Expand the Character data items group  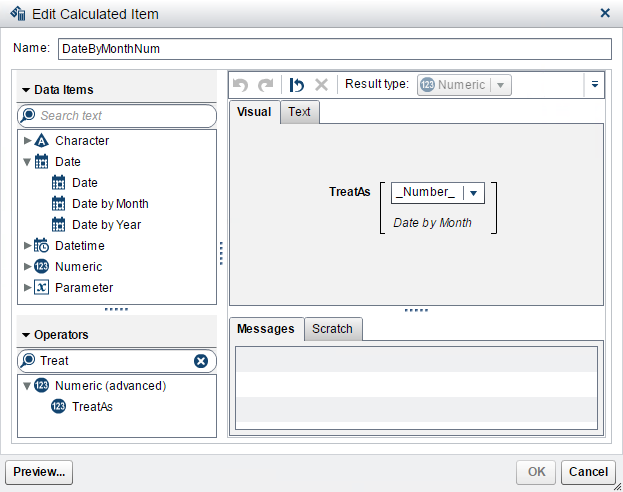point(27,141)
